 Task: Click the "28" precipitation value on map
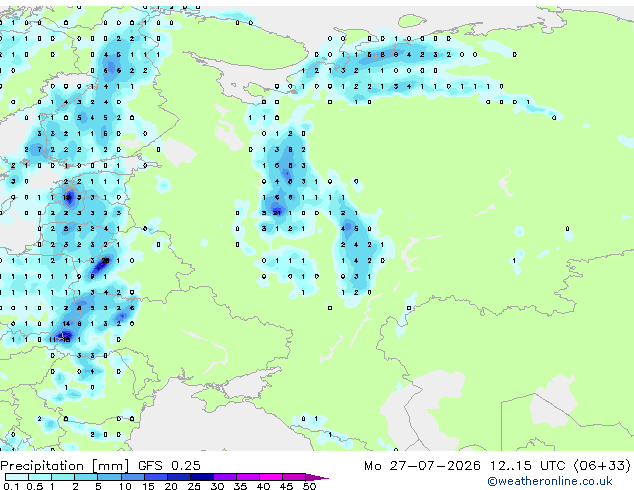106,260
